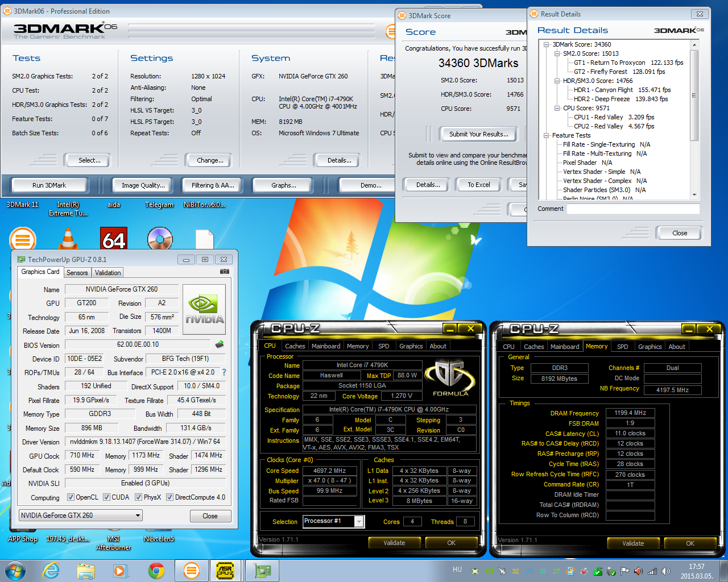728x582 pixels.
Task: Switch to GPU-Z taskbar button
Action: pos(262,571)
